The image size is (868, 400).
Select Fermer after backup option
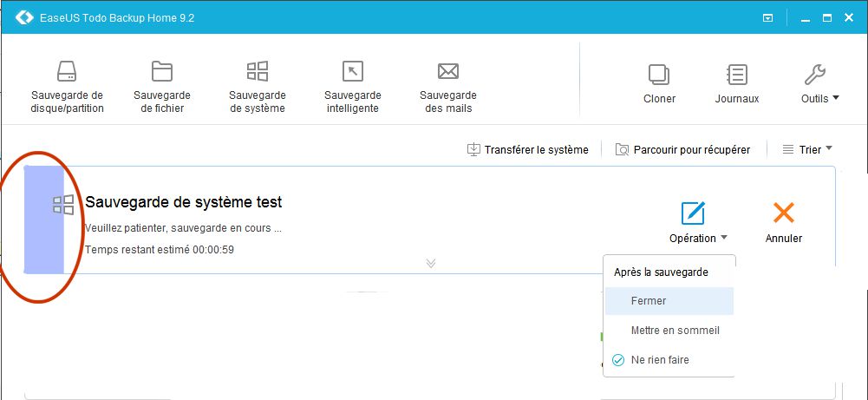[x=649, y=301]
